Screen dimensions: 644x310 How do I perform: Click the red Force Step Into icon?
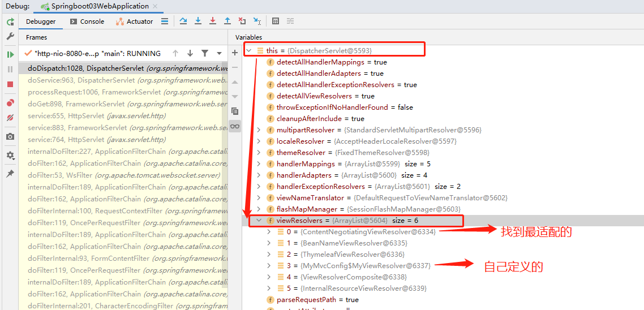[x=213, y=21]
